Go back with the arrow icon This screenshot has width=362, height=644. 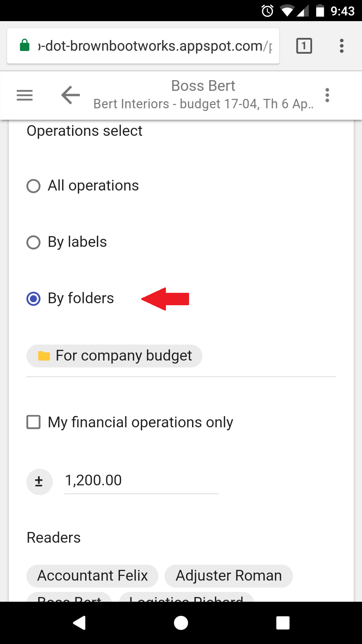click(70, 95)
